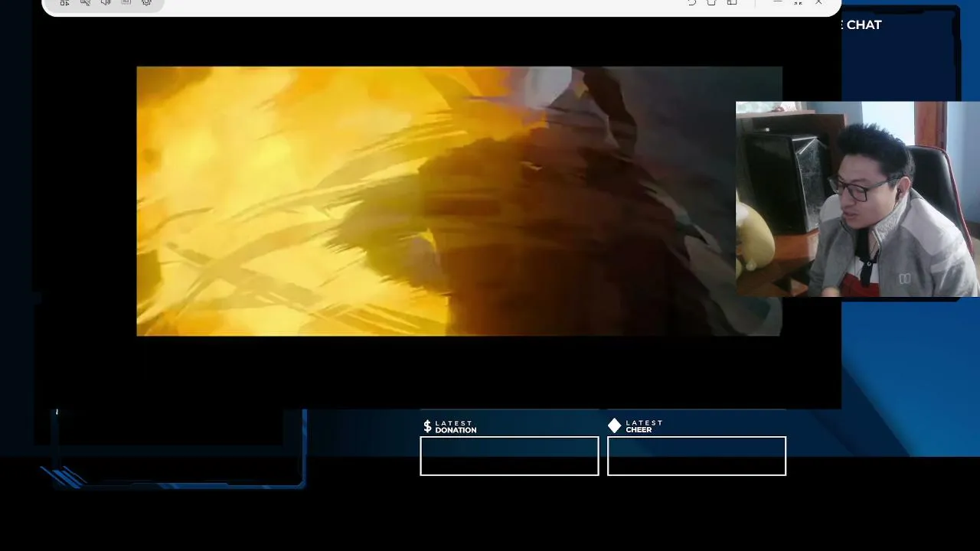Viewport: 980px width, 551px height.
Task: Shrink the window with the restore-down button
Action: point(798,2)
